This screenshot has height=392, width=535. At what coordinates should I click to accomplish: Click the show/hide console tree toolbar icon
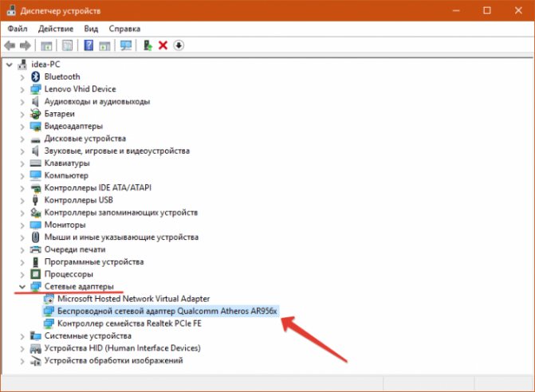point(46,45)
